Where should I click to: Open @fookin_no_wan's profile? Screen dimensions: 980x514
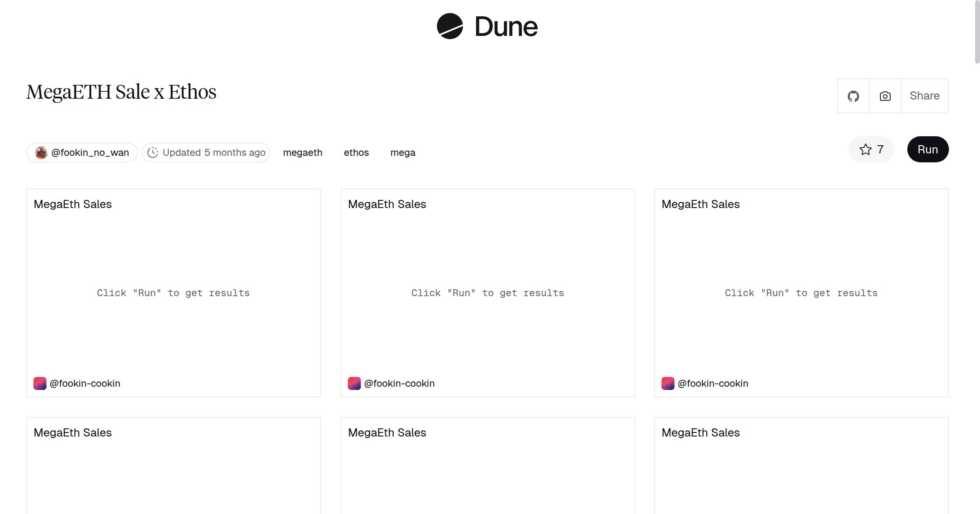[x=90, y=152]
